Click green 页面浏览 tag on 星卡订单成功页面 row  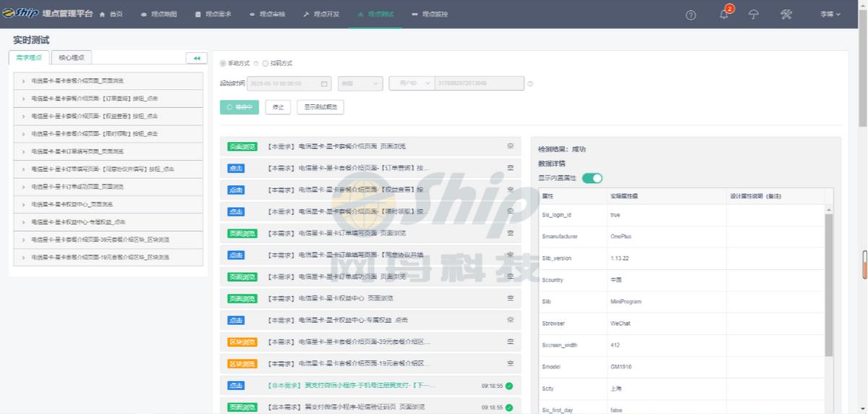tap(242, 277)
